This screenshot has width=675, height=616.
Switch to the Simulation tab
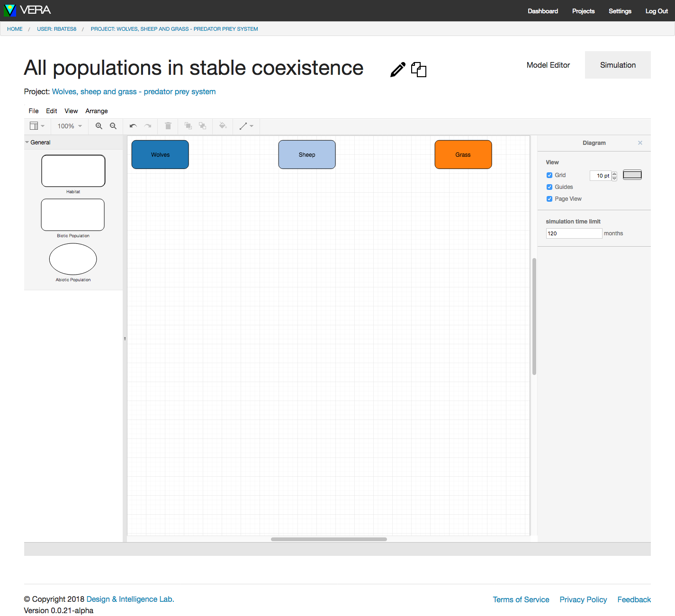click(618, 65)
